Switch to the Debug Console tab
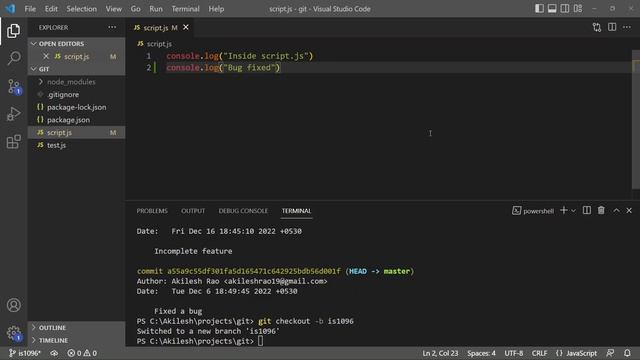The height and width of the screenshot is (360, 640). (x=243, y=211)
